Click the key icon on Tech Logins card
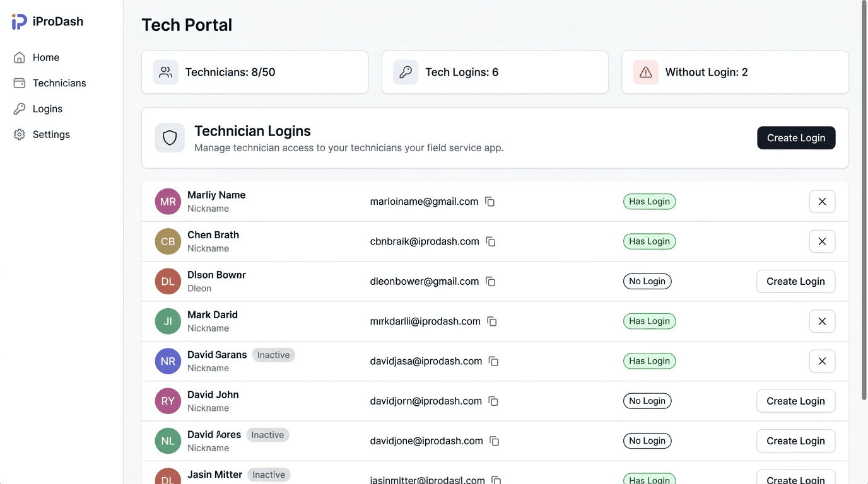The height and width of the screenshot is (484, 868). (405, 72)
